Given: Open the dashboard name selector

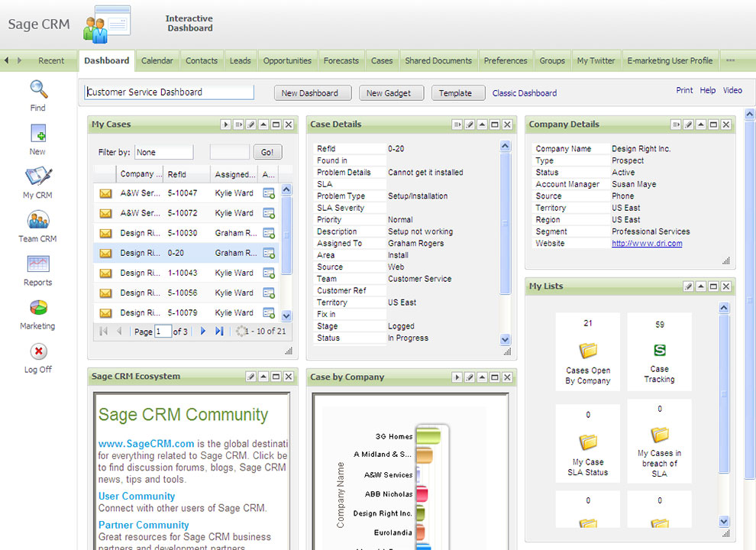Looking at the screenshot, I should click(x=170, y=92).
